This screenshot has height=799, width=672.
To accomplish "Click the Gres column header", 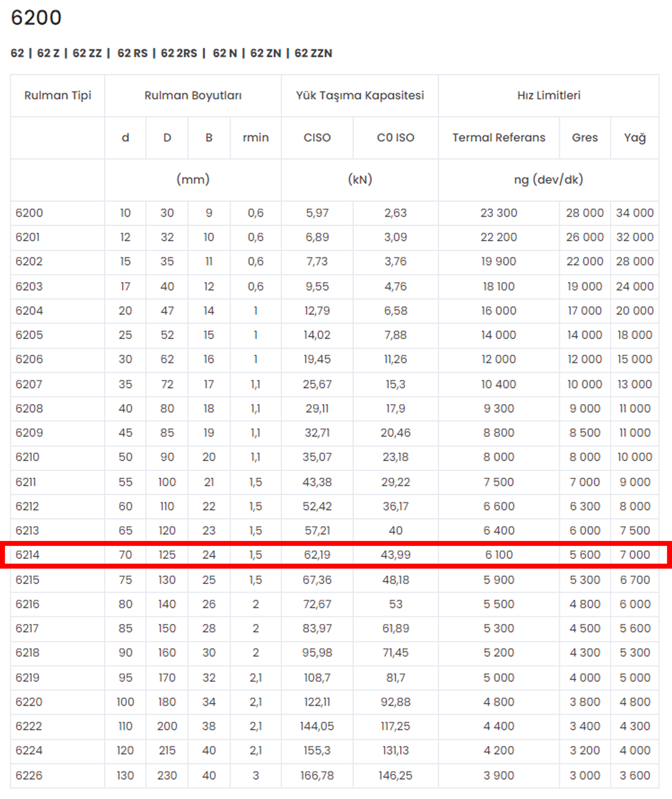I will [584, 138].
